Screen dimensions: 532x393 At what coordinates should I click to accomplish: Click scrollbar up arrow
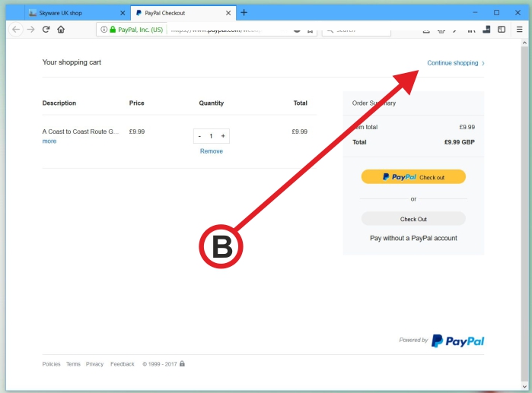click(524, 43)
